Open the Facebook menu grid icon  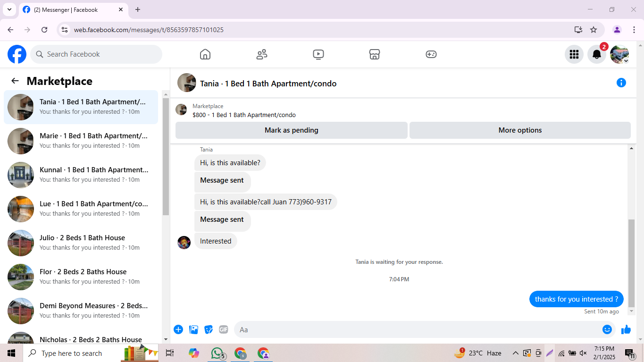coord(574,54)
